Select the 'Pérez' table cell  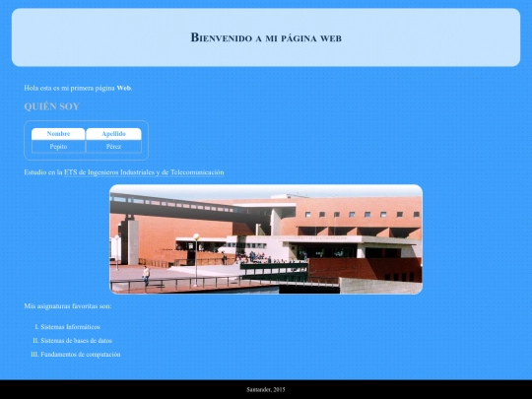coord(113,147)
